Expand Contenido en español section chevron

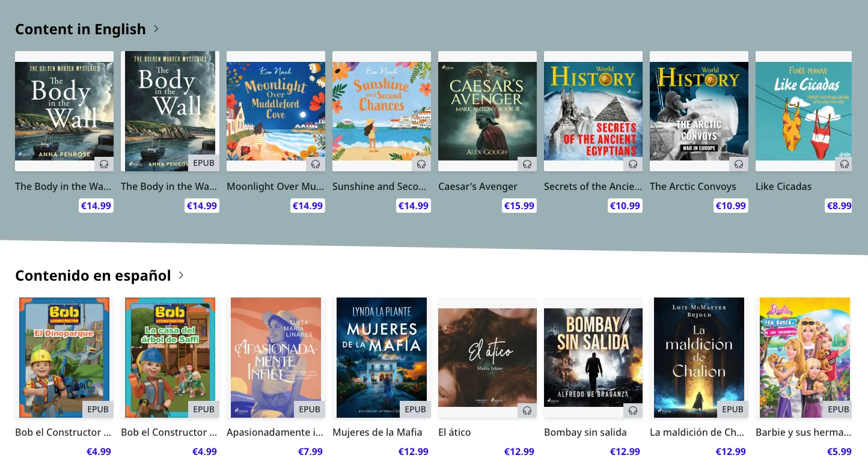(181, 275)
